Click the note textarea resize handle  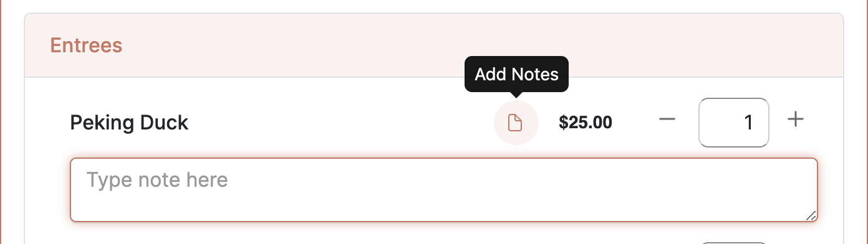(811, 215)
